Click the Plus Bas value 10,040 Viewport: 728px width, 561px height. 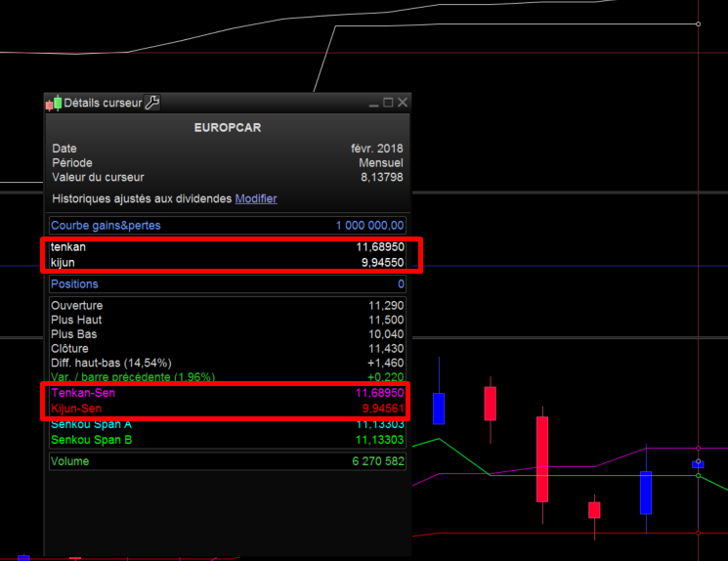pyautogui.click(x=386, y=334)
